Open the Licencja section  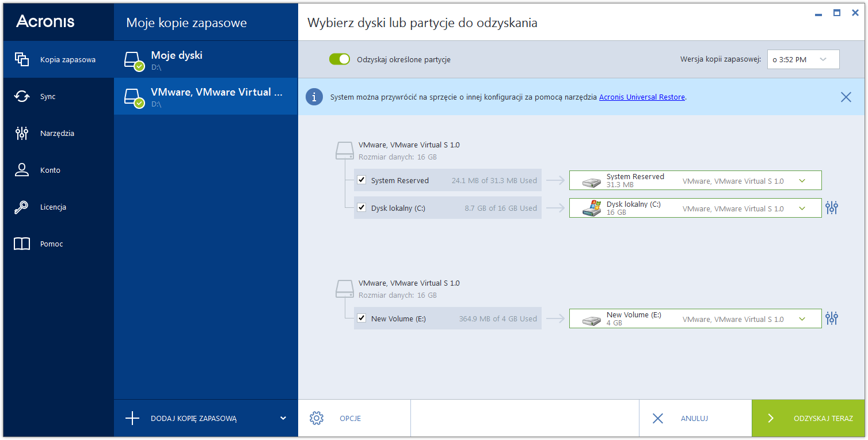click(58, 207)
